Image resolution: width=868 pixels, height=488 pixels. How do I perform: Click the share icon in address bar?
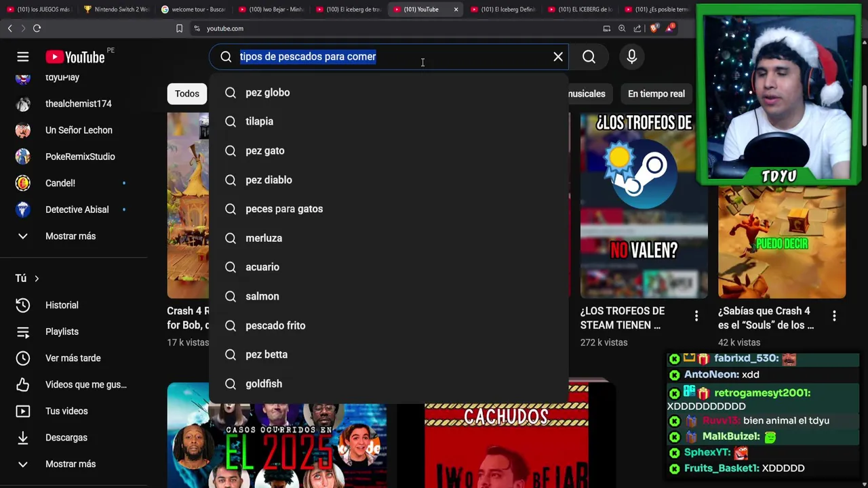click(x=637, y=28)
